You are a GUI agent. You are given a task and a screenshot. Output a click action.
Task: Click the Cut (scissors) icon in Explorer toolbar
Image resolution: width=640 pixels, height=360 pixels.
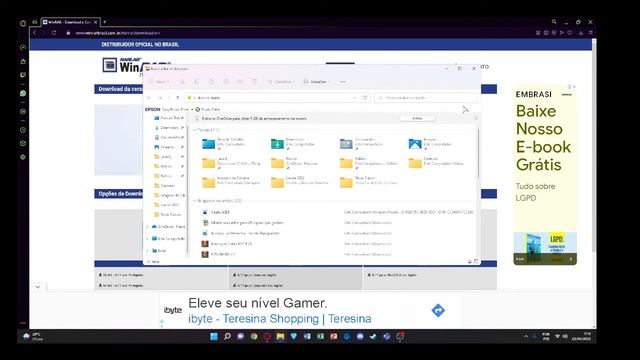pos(182,82)
